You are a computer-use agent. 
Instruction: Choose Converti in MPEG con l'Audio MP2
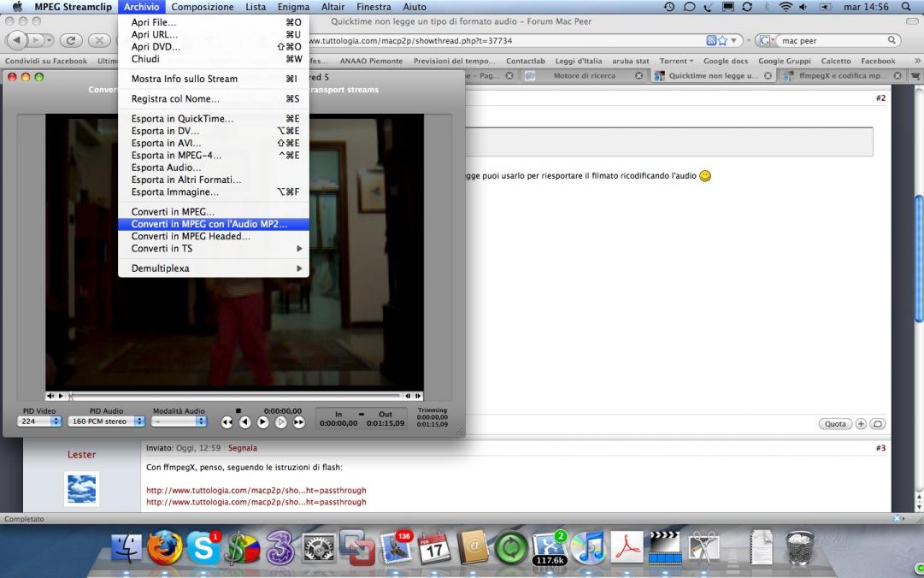[x=214, y=224]
